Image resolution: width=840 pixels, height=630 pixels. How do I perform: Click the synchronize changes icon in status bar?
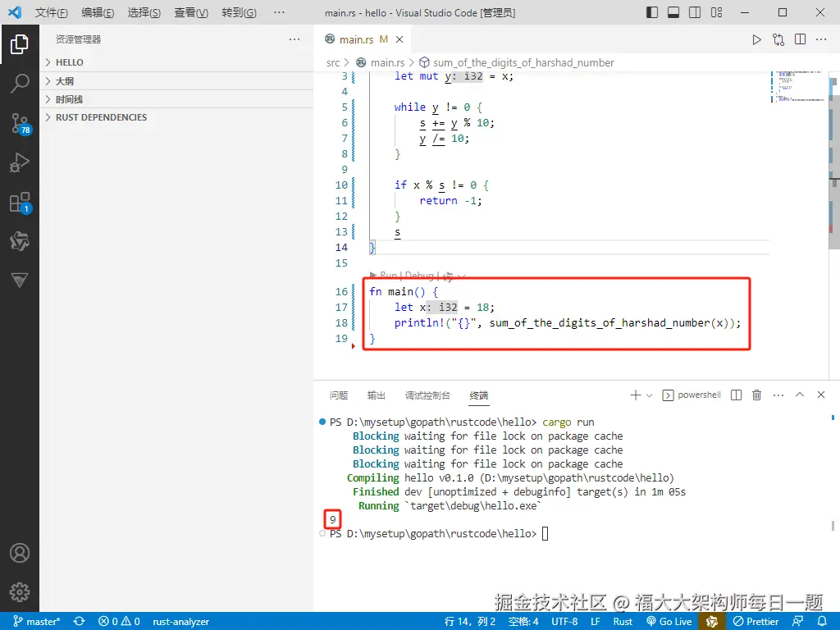(80, 622)
